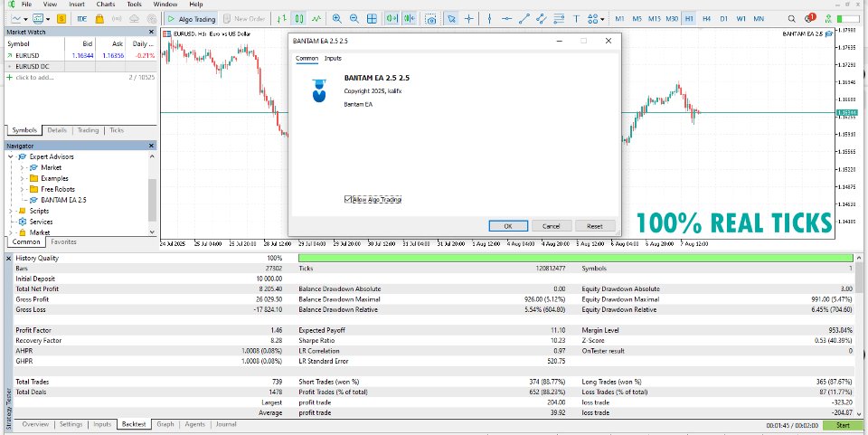Open templates dropdown arrow in toolbar
Screen dimensions: 868x435
(x=48, y=19)
